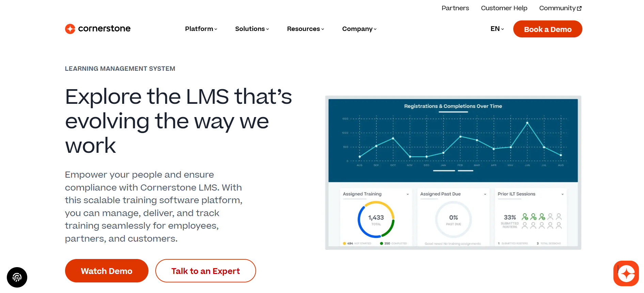
Task: Click the Book a Demo button
Action: click(x=548, y=29)
